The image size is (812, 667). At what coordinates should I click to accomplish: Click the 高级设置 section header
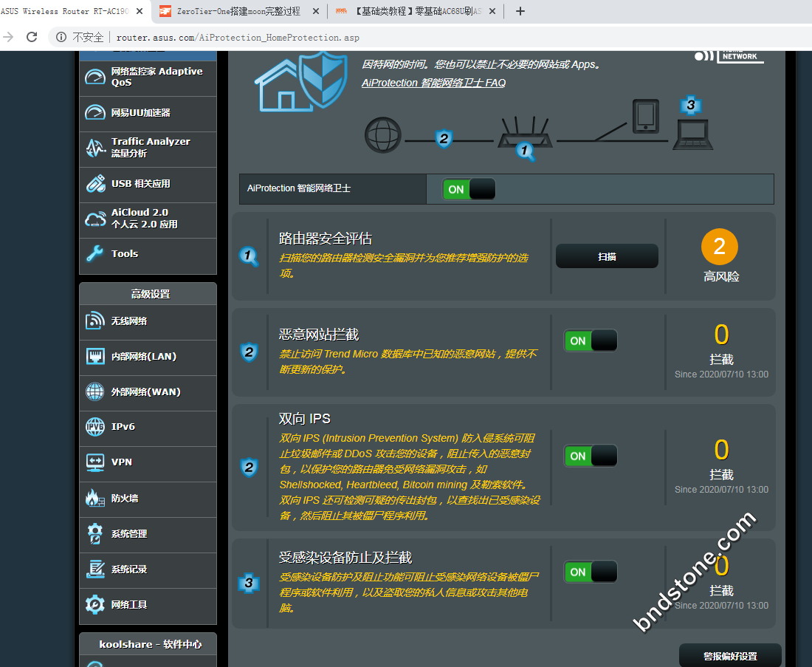tap(148, 294)
